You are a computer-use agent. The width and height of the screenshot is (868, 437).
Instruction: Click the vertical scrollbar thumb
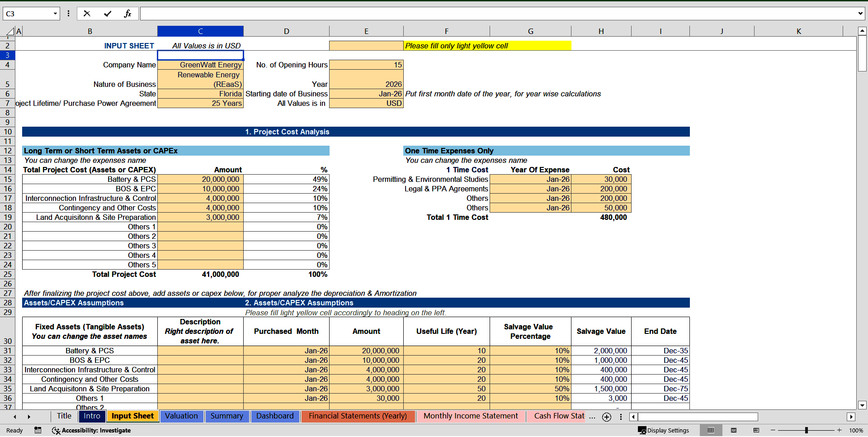pyautogui.click(x=862, y=53)
